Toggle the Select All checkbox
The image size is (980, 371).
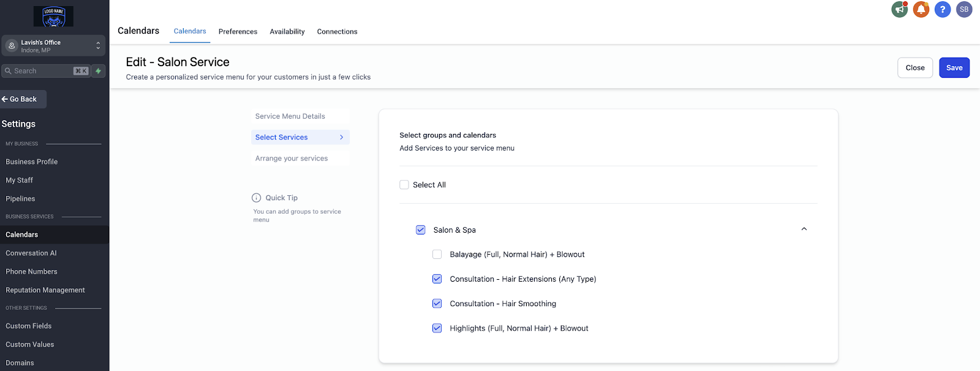[x=404, y=185]
